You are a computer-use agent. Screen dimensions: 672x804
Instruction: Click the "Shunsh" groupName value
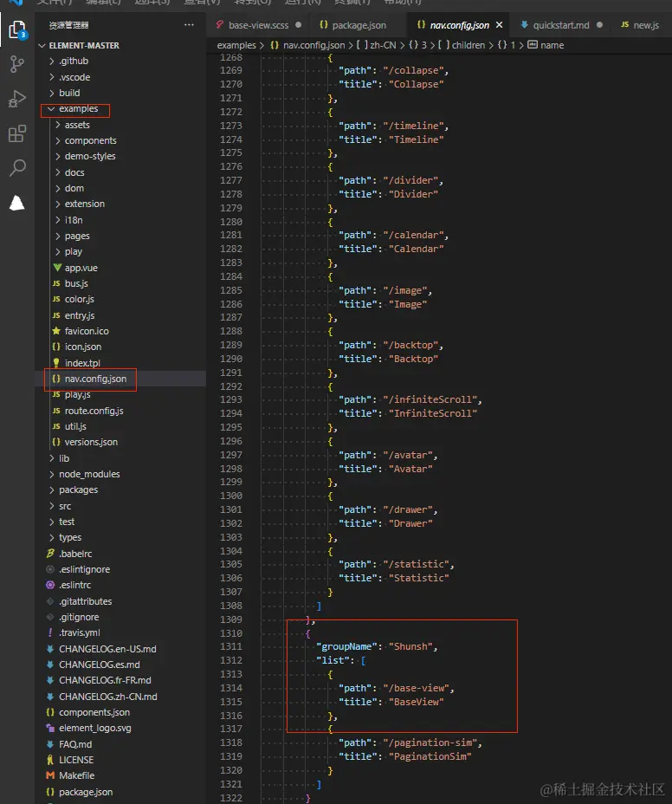[x=410, y=646]
